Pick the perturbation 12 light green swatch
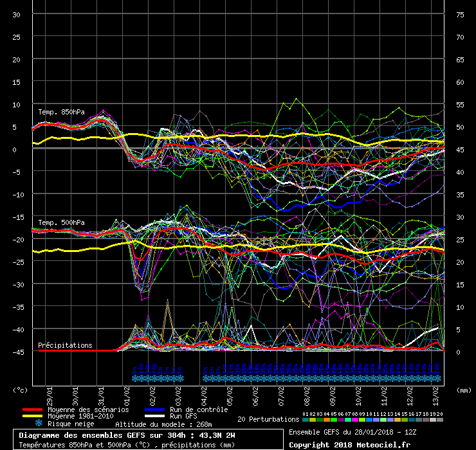This screenshot has width=476, height=450. 383,420
